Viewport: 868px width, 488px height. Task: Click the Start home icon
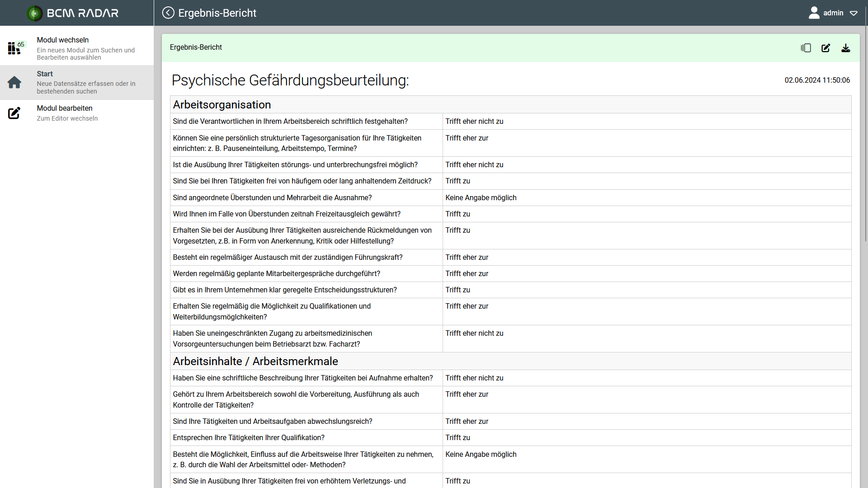[x=14, y=82]
